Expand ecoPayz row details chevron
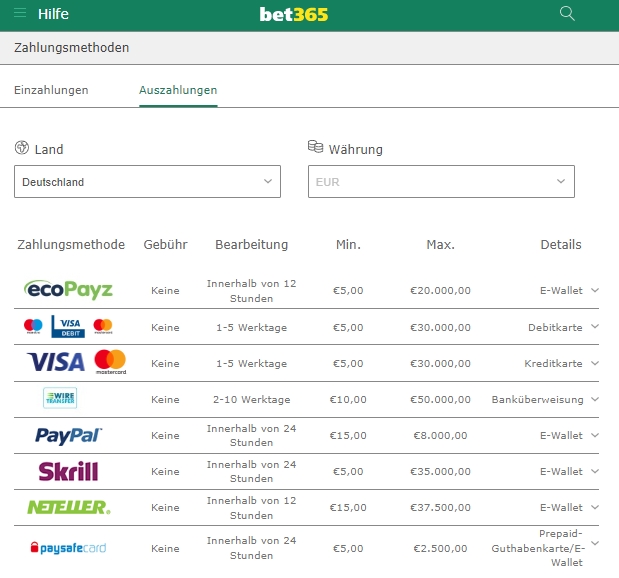The height and width of the screenshot is (578, 619). [595, 290]
